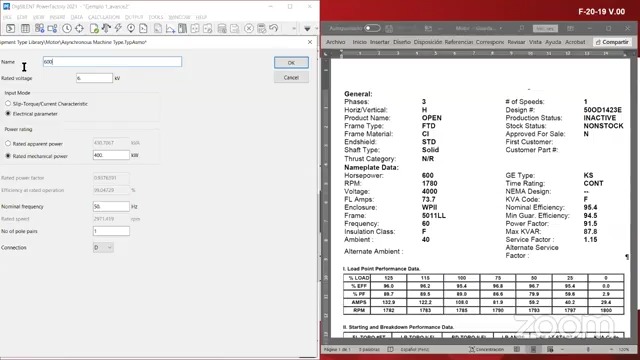Click the crosshair target toolbar icon
The width and height of the screenshot is (640, 360).
pos(79,28)
